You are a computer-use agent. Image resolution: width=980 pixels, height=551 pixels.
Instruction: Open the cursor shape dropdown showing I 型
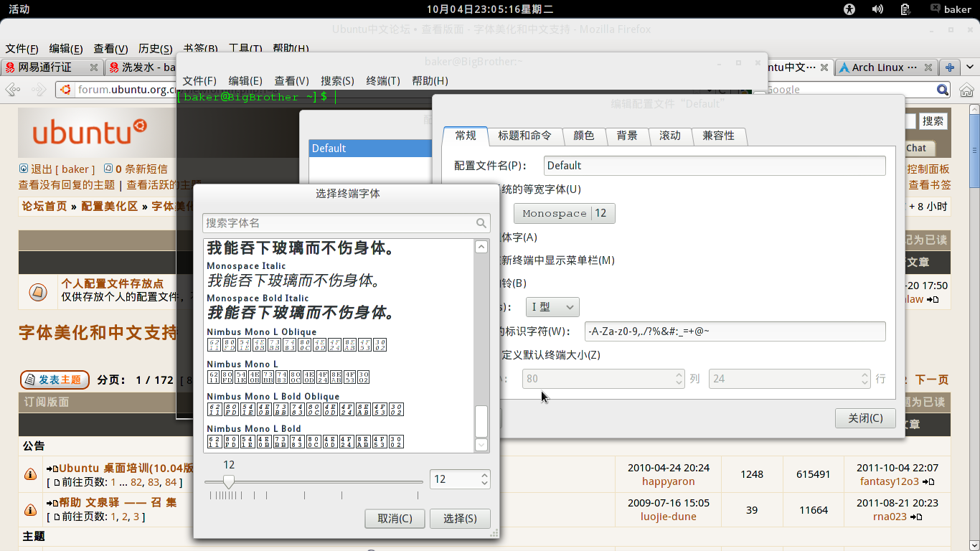coord(552,307)
